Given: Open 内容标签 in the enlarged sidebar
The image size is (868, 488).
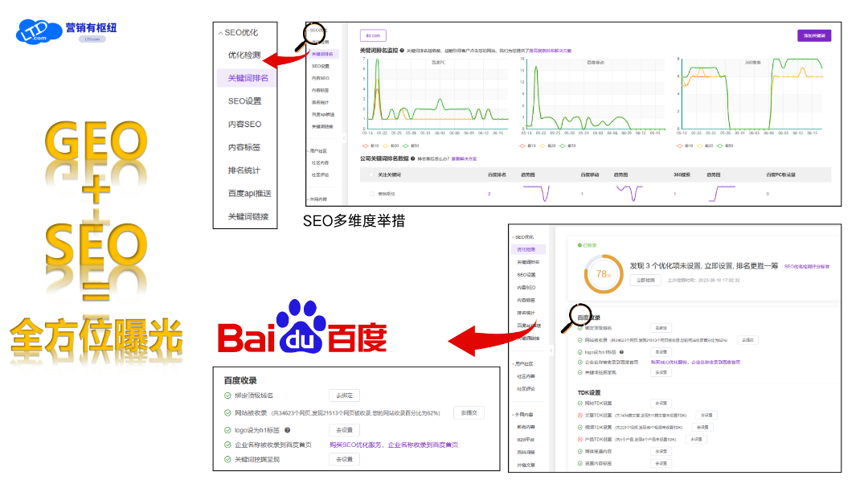Looking at the screenshot, I should pos(244,147).
